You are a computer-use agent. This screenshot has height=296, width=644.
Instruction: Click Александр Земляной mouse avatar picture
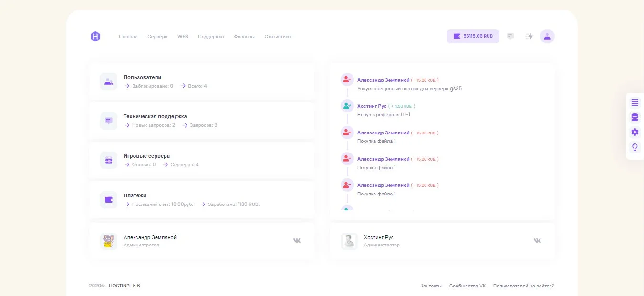click(109, 241)
